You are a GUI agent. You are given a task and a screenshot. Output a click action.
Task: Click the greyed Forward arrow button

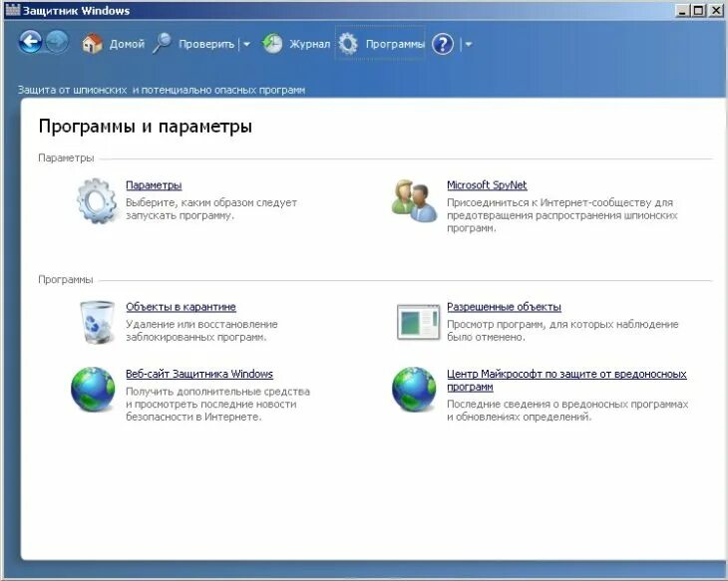pyautogui.click(x=57, y=42)
